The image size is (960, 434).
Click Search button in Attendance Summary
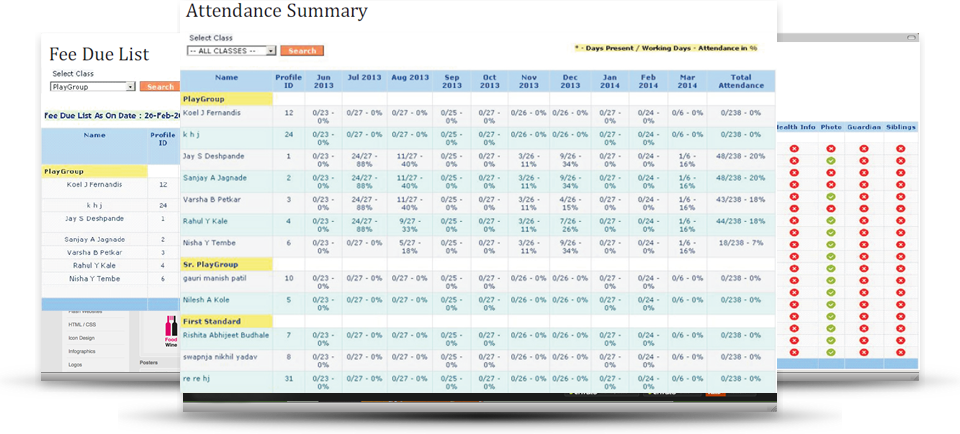(x=302, y=51)
